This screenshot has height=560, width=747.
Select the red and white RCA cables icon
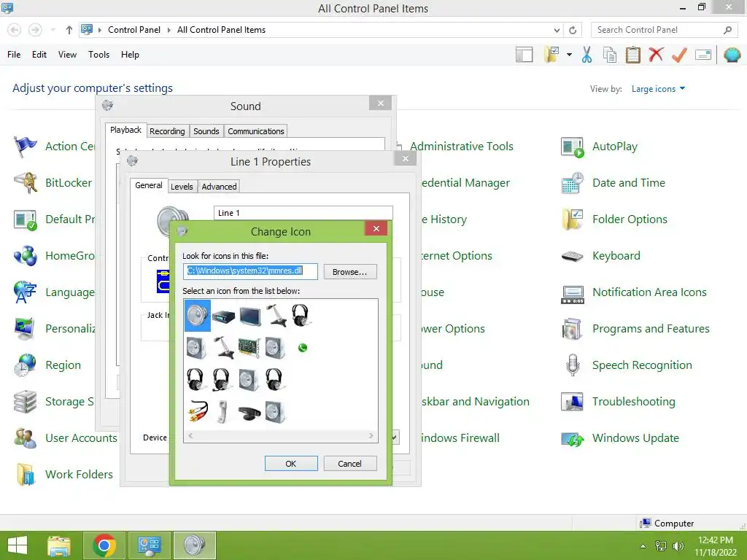coord(197,412)
